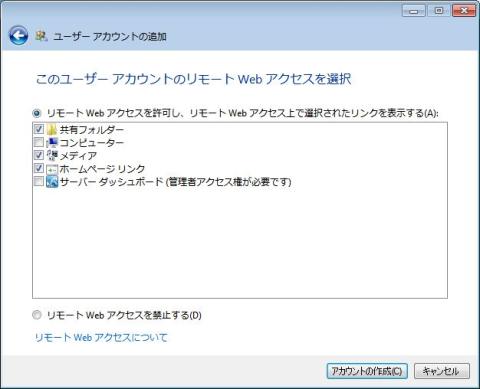Click the メディア media icon
480x389 pixels.
pos(52,155)
